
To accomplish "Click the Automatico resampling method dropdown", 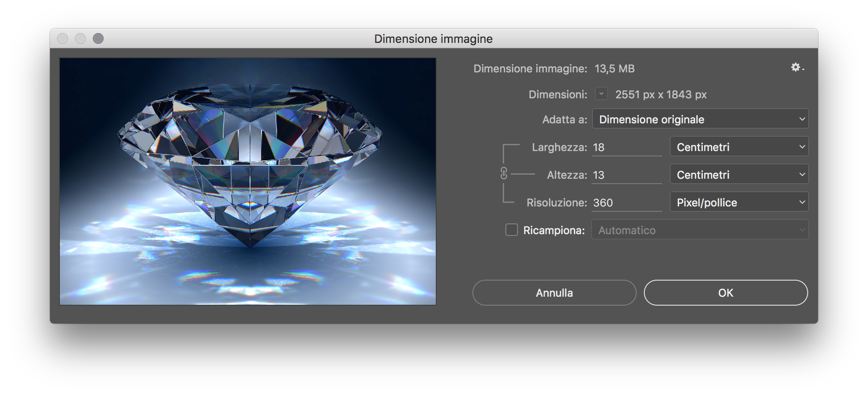I will (700, 230).
